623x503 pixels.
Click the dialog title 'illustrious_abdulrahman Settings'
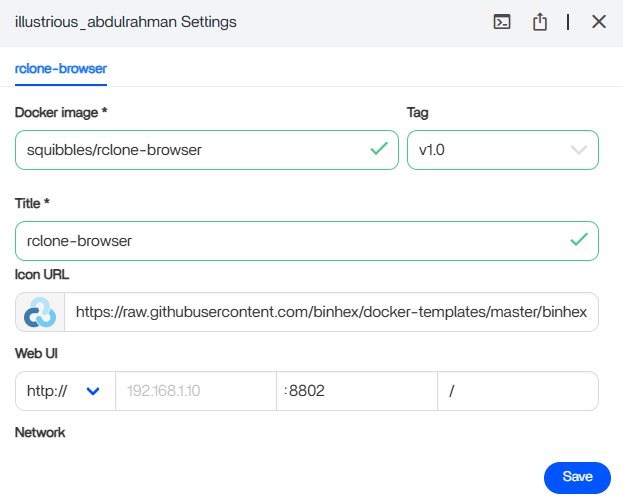point(126,22)
